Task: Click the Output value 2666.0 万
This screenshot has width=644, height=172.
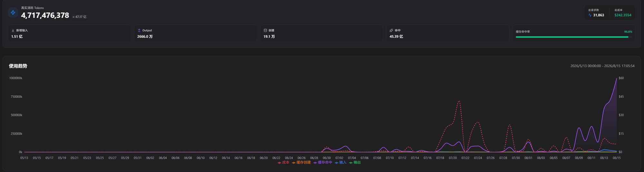Action: tap(145, 36)
